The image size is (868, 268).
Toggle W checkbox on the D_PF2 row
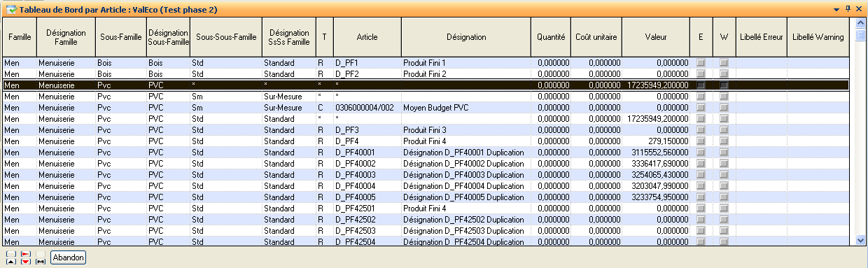click(x=724, y=74)
